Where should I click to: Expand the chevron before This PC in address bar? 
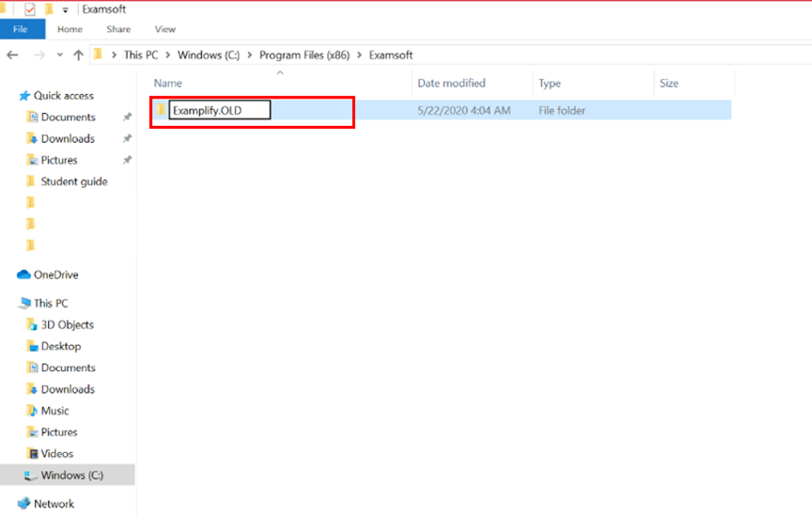tap(114, 55)
